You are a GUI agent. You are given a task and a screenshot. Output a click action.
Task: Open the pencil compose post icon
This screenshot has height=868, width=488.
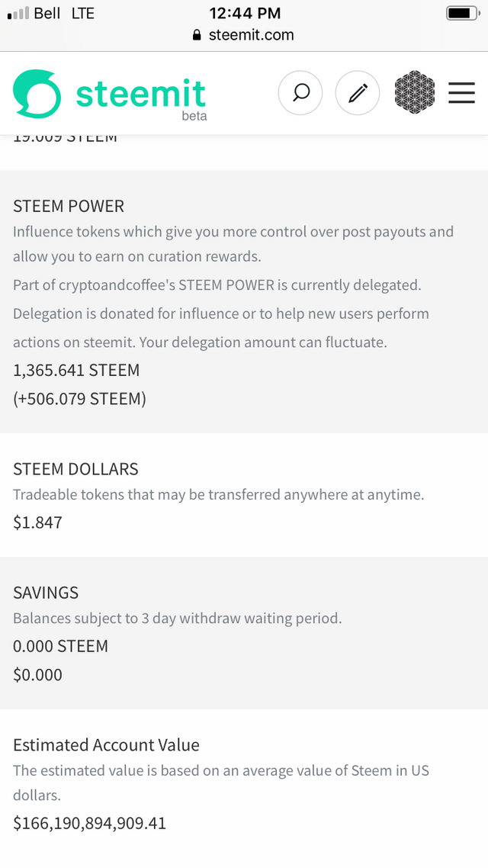point(358,92)
